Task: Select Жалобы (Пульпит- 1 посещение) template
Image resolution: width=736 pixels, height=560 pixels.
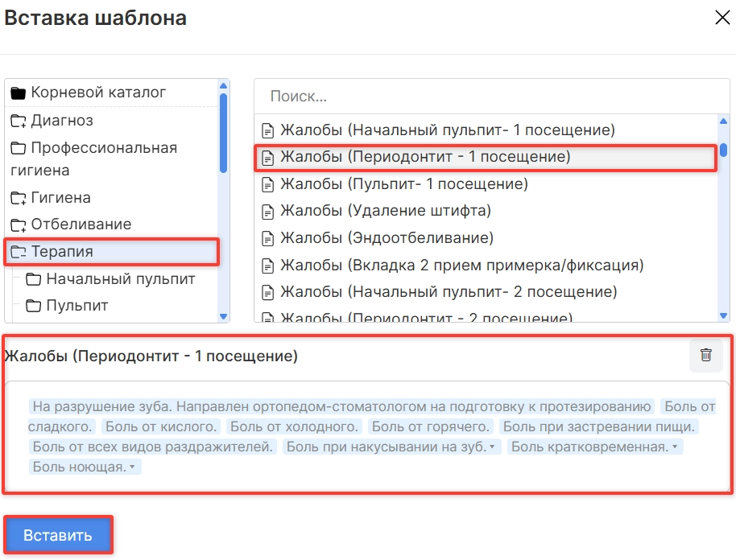Action: pyautogui.click(x=403, y=184)
